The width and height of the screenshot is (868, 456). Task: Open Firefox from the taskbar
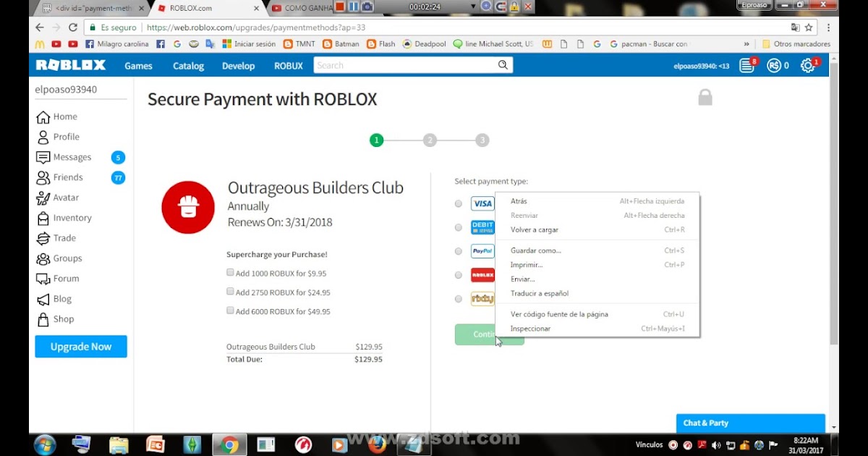376,444
